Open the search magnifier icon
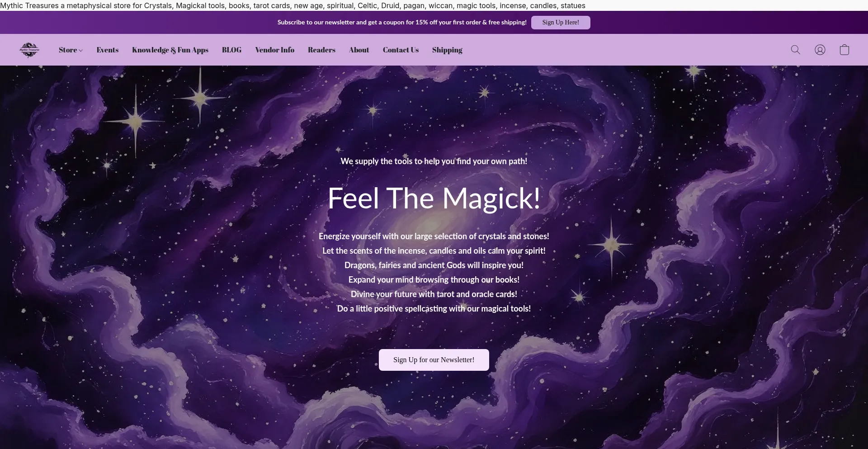Image resolution: width=868 pixels, height=449 pixels. pyautogui.click(x=795, y=50)
